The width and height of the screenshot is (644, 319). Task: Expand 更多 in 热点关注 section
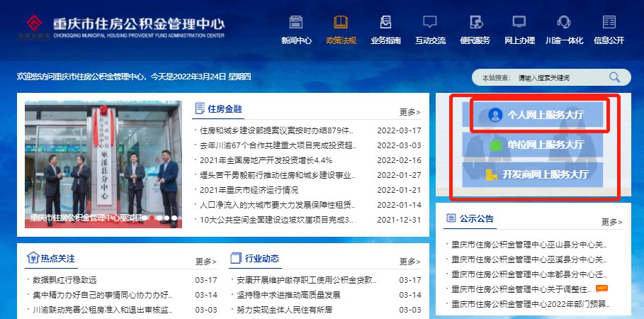205,262
